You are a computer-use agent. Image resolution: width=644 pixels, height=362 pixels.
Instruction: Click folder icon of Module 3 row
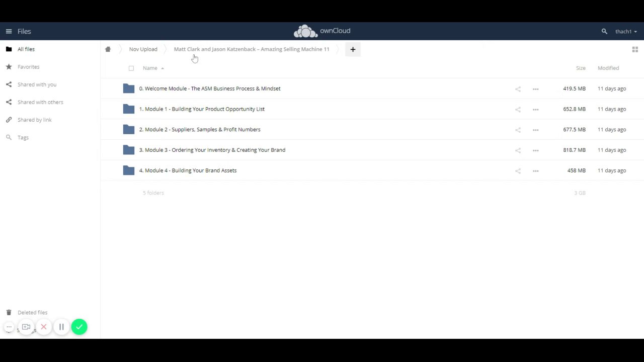click(x=129, y=150)
